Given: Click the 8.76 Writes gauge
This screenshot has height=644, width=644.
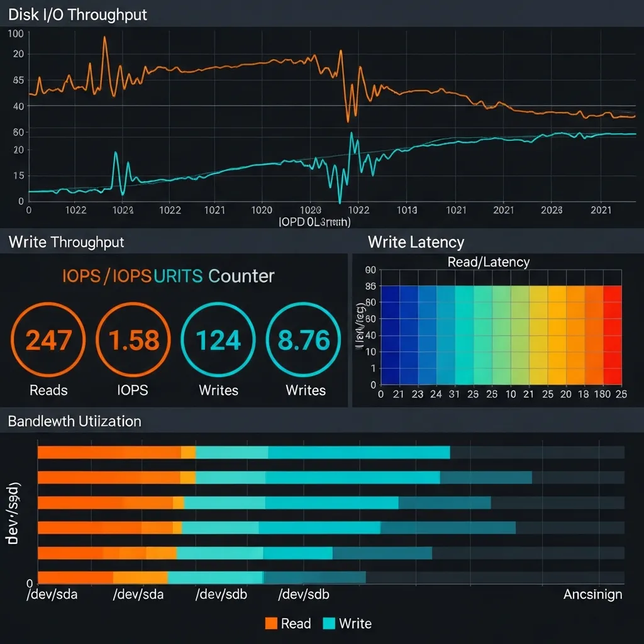Looking at the screenshot, I should [304, 340].
